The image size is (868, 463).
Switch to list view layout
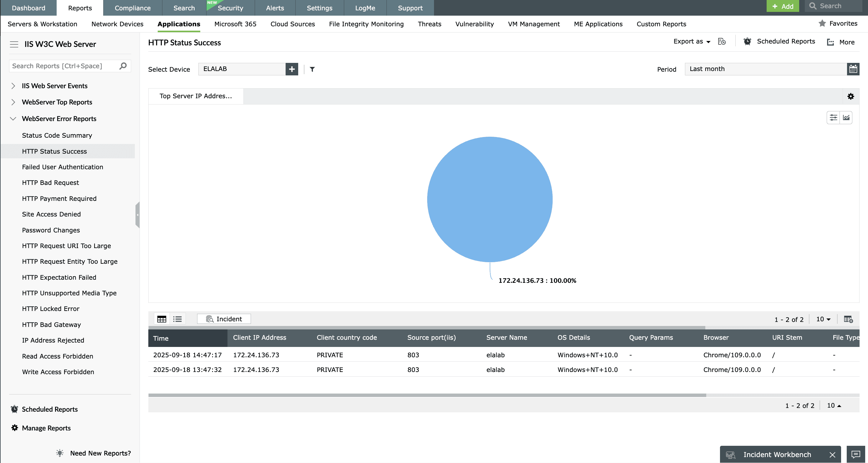click(178, 319)
